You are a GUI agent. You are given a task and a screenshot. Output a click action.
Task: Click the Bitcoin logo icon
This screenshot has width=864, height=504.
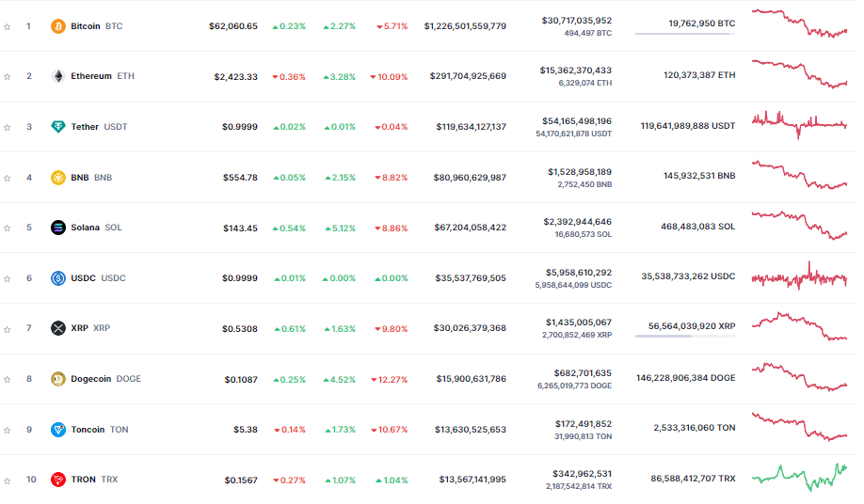57,26
